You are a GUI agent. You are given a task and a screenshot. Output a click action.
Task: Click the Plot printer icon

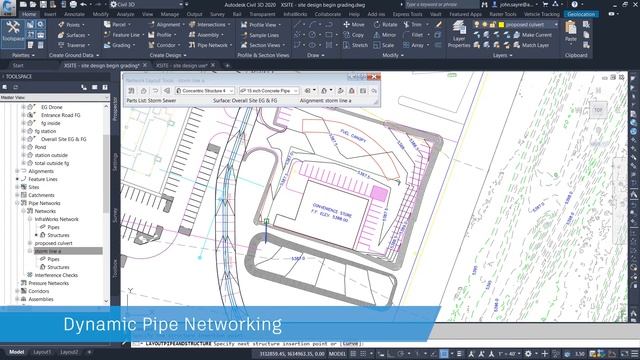pos(73,4)
